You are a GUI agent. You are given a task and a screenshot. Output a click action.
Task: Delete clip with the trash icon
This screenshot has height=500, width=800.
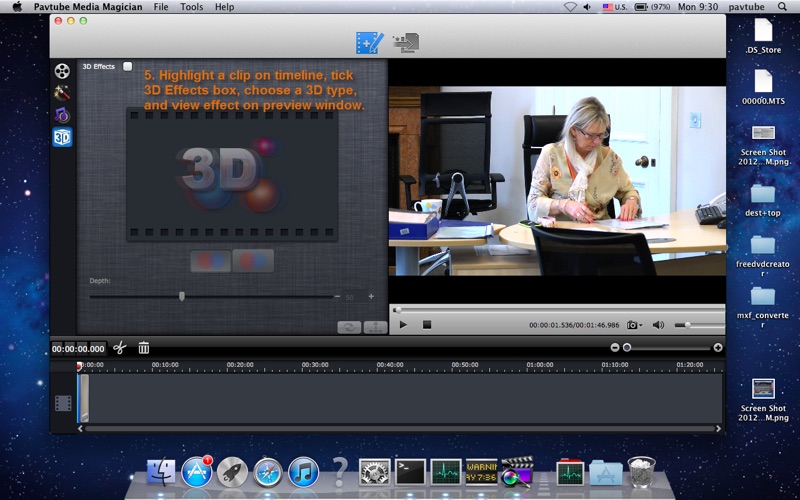click(144, 348)
